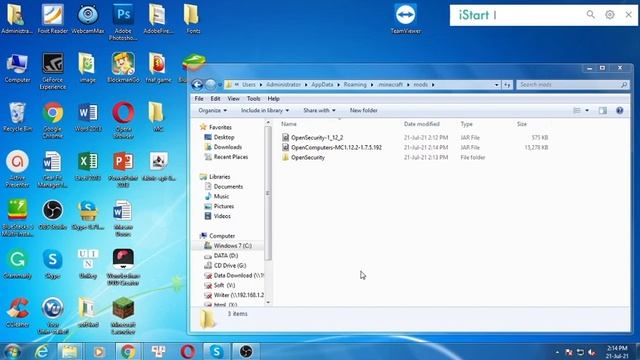Select the OpenSecurity-1_12_2 JAR file
The height and width of the screenshot is (360, 640).
317,138
